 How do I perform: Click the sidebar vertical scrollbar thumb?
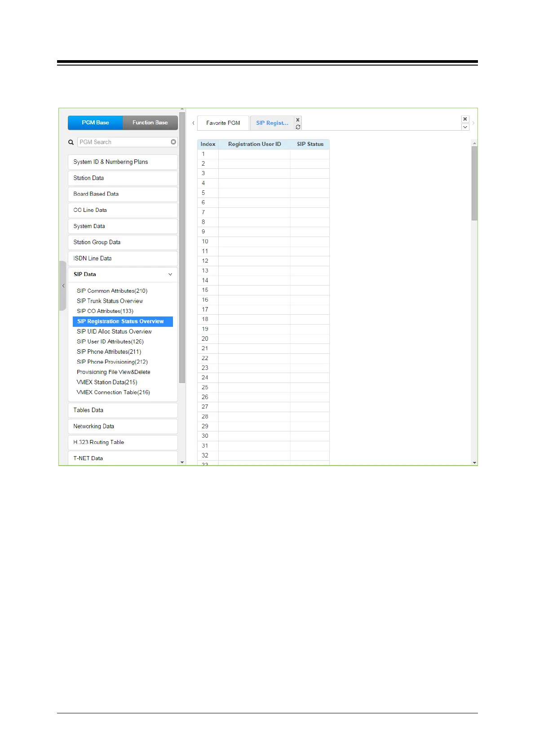182,247
